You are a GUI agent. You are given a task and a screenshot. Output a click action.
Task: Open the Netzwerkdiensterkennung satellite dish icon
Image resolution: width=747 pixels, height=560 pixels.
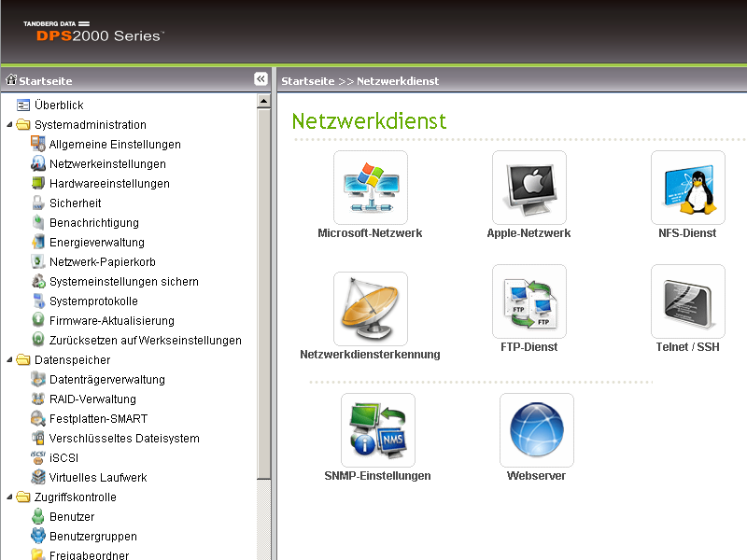[371, 309]
